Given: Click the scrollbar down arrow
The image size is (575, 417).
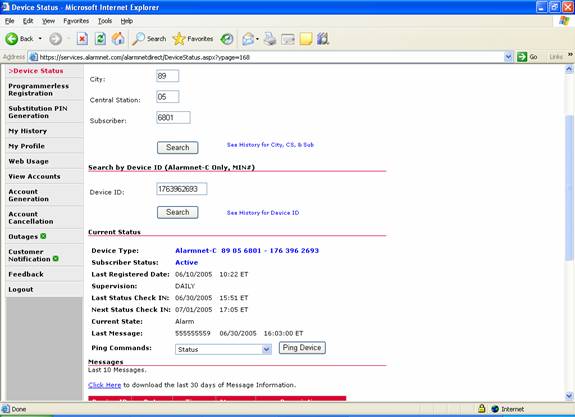Looking at the screenshot, I should point(569,396).
